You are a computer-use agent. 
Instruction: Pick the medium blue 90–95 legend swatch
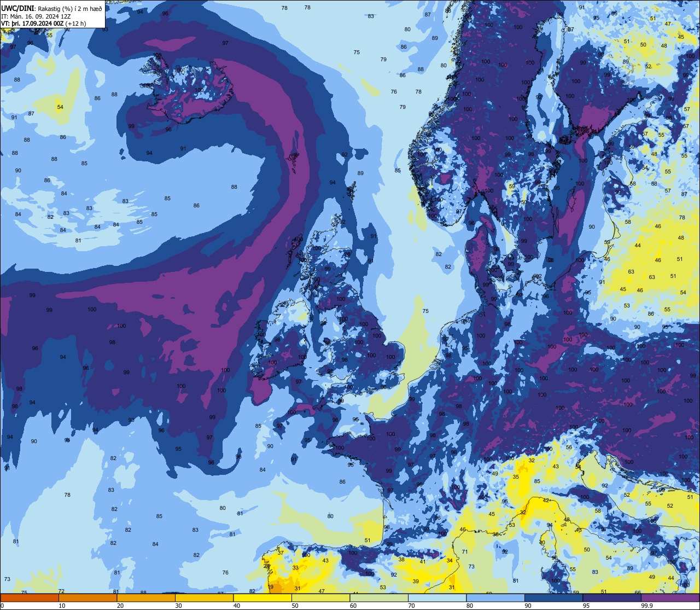[x=553, y=598]
